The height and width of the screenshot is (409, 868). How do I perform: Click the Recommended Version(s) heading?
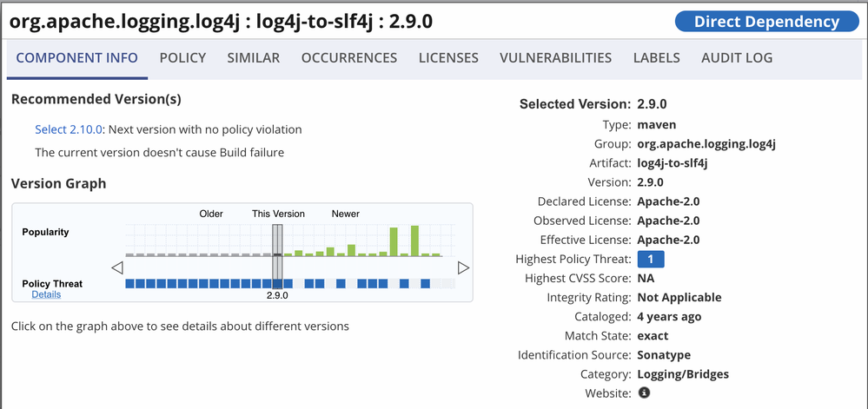point(96,99)
